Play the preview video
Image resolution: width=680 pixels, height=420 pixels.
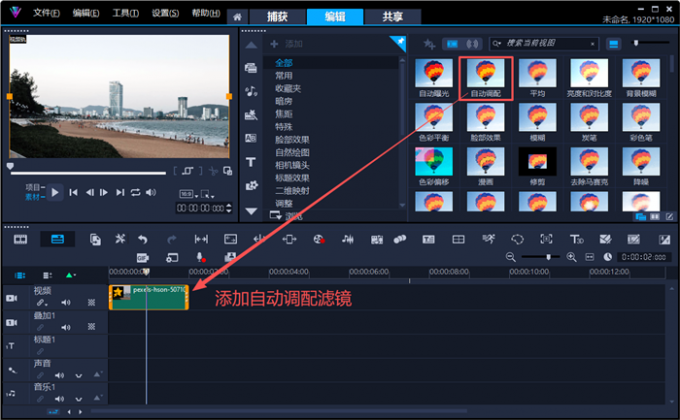[55, 192]
